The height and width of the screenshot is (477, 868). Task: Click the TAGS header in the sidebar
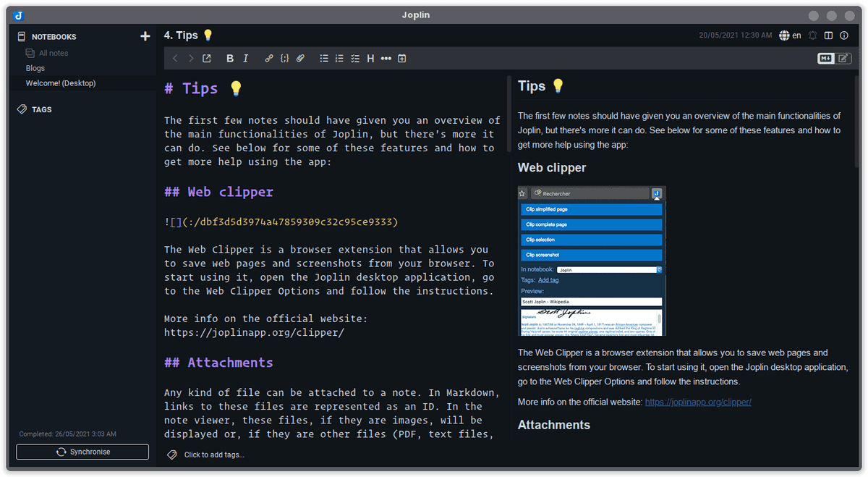41,110
